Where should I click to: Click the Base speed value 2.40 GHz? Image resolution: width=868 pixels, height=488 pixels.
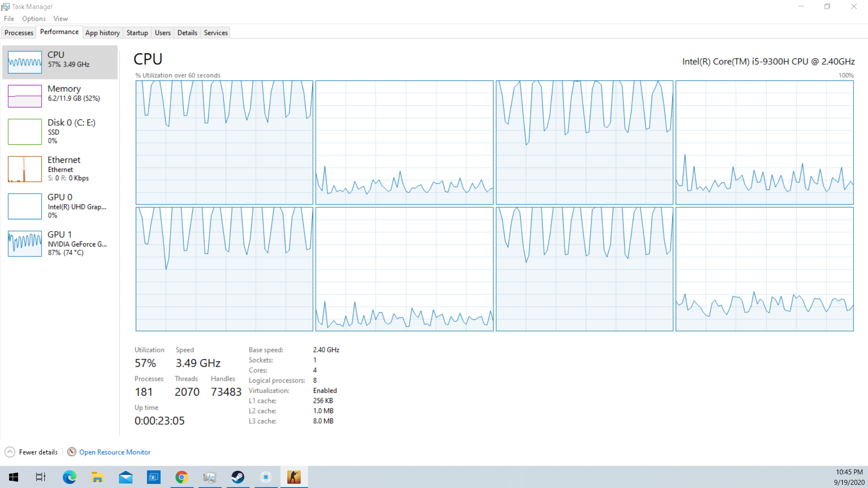(x=326, y=350)
